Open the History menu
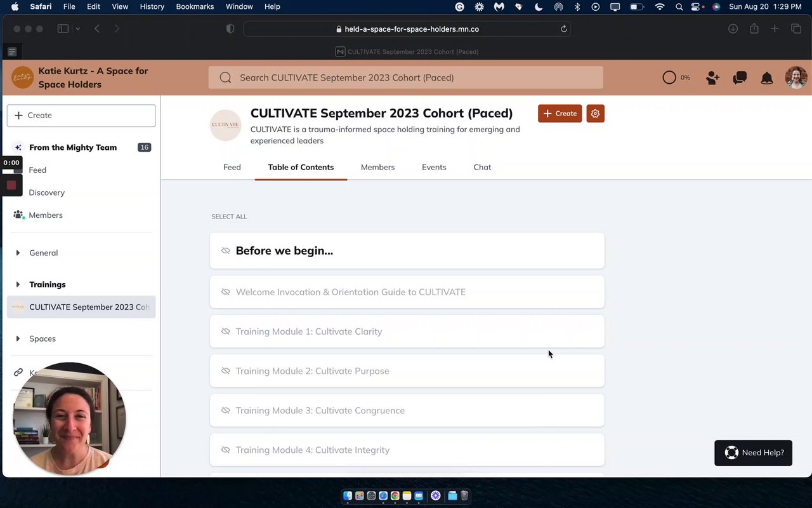The width and height of the screenshot is (812, 508). [x=152, y=6]
